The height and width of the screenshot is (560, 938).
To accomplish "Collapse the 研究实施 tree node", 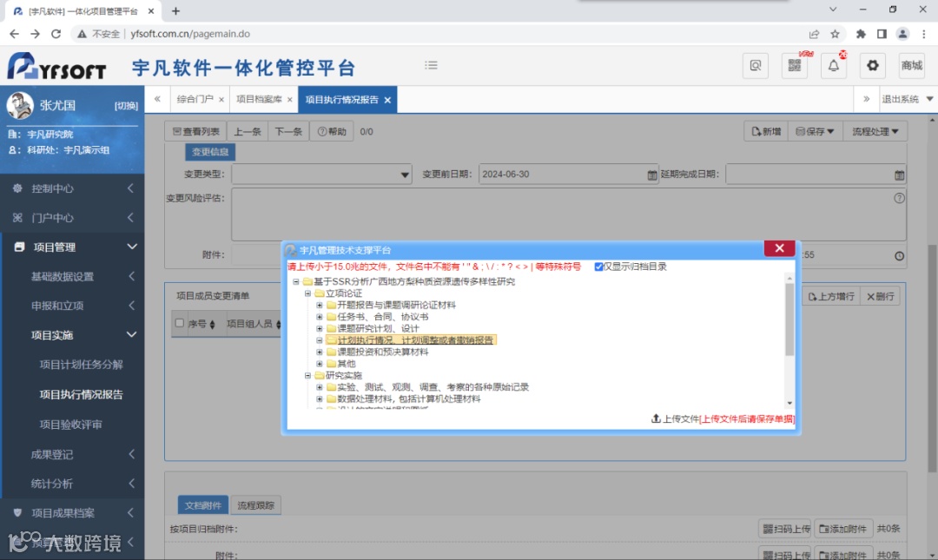I will pyautogui.click(x=307, y=376).
